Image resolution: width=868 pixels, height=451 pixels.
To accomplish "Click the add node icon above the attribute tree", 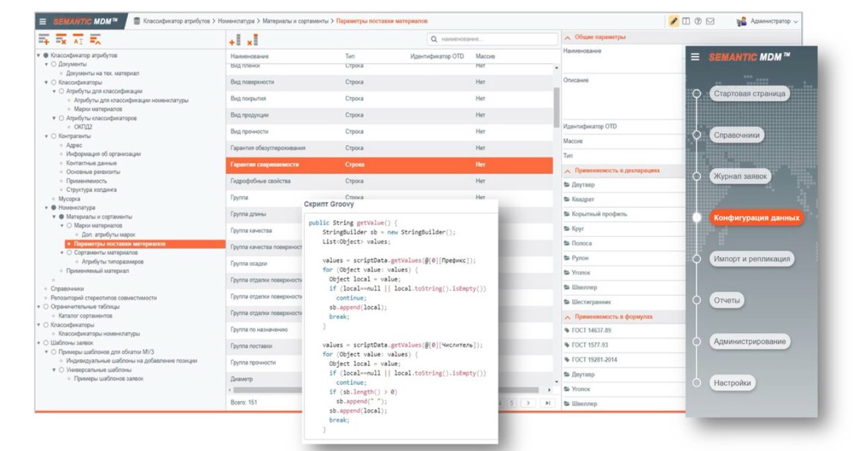I will (x=44, y=39).
